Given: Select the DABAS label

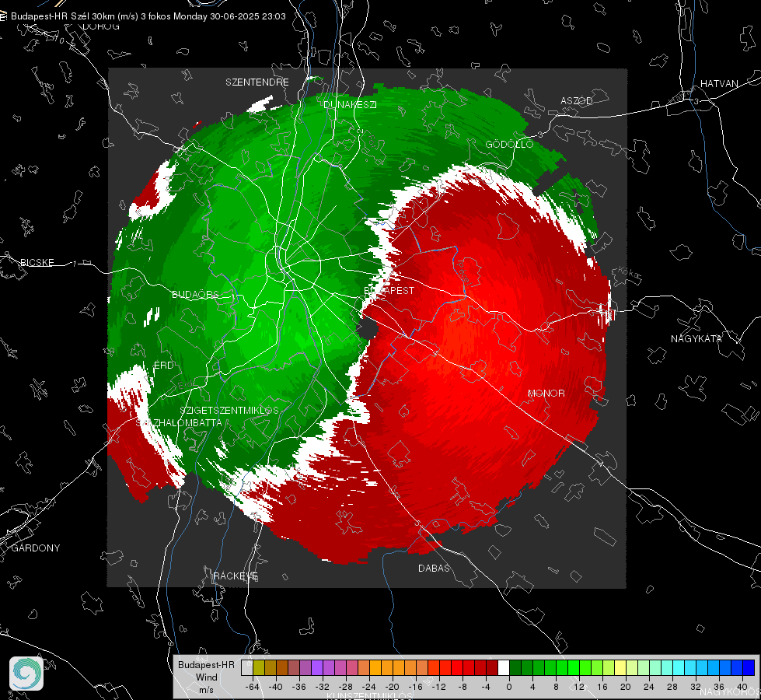Looking at the screenshot, I should click(x=434, y=568).
